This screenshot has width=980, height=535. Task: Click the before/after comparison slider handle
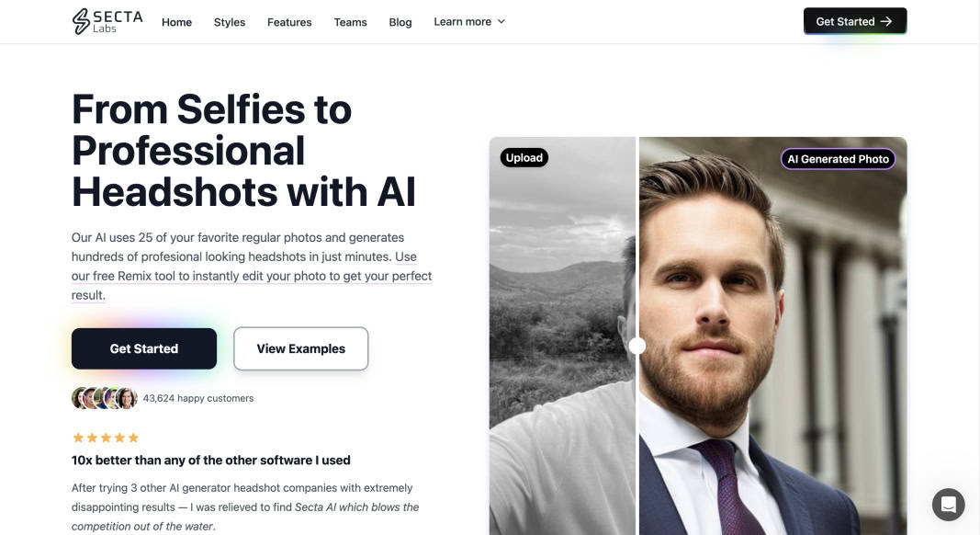(x=636, y=346)
